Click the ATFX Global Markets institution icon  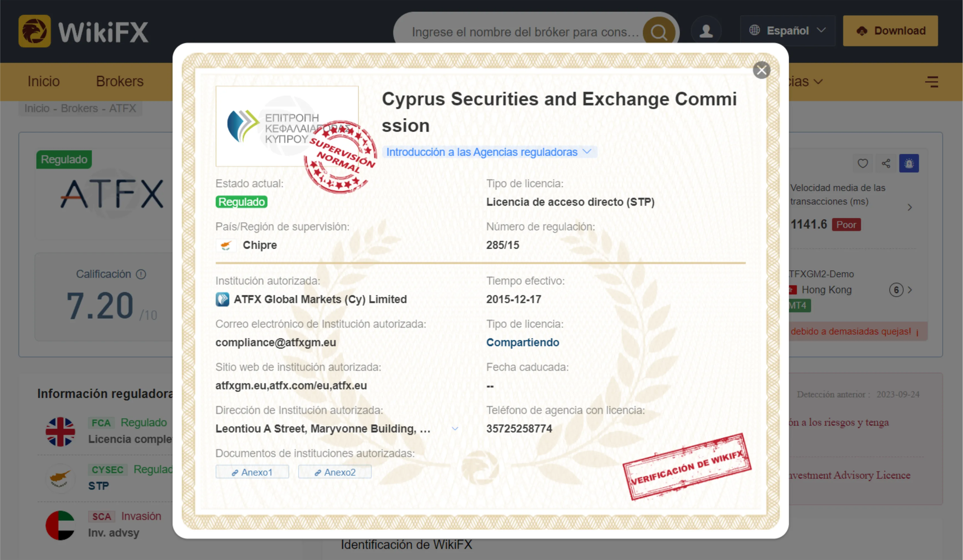[x=222, y=299]
